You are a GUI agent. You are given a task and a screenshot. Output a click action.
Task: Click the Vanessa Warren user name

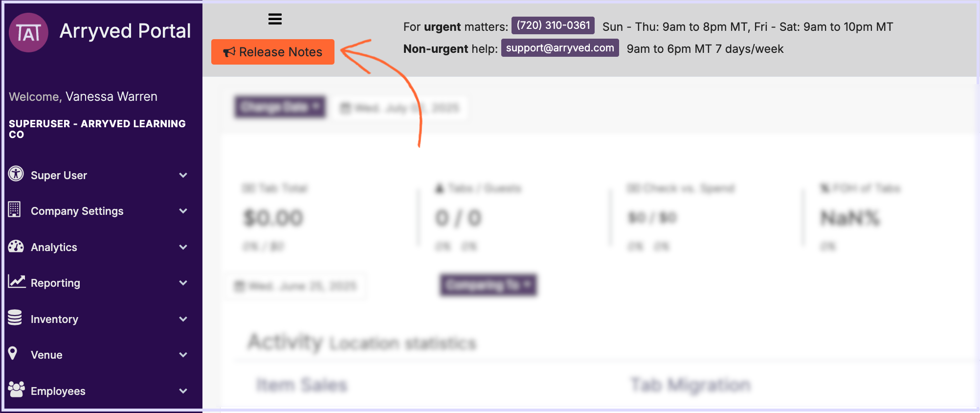point(111,96)
